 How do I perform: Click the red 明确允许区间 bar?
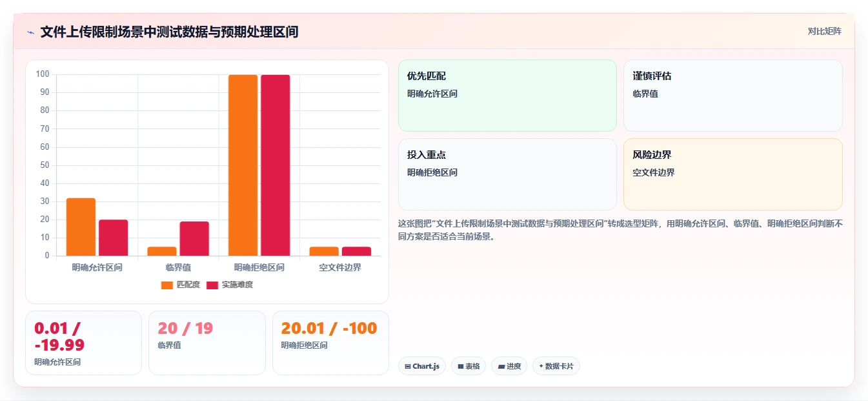pyautogui.click(x=114, y=238)
